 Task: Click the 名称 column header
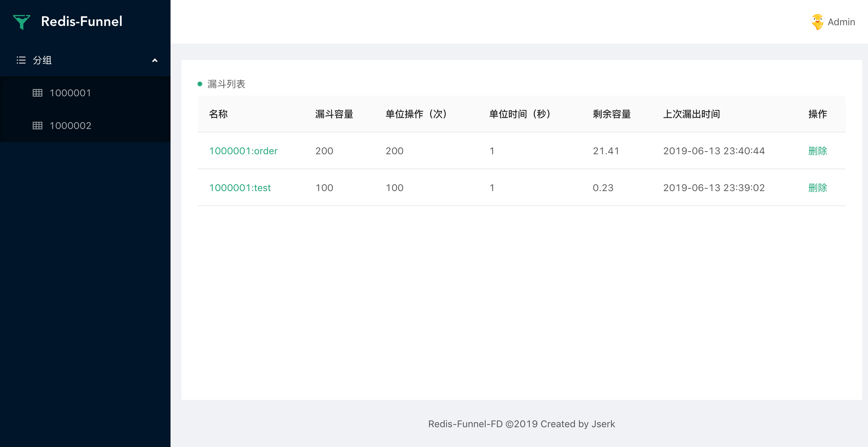point(218,114)
